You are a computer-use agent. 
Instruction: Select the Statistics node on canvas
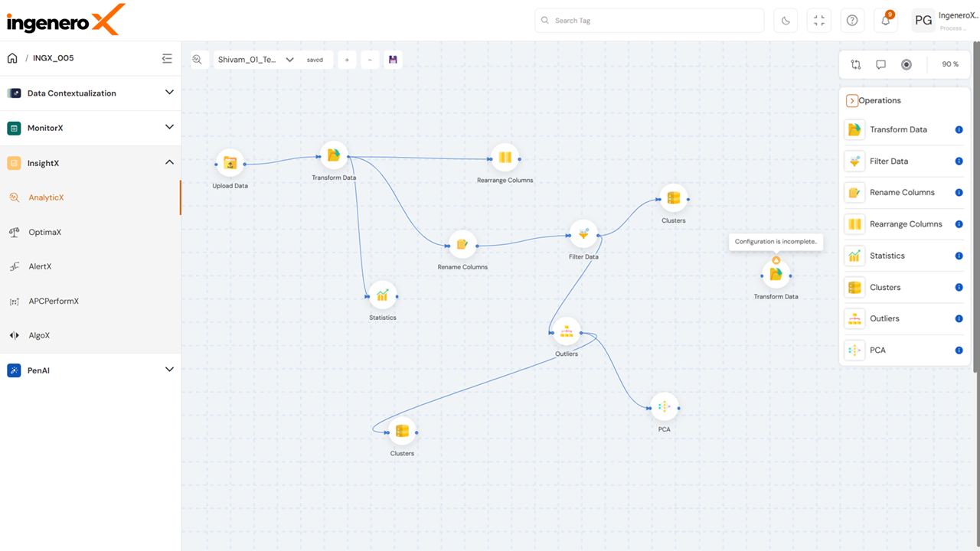[382, 295]
